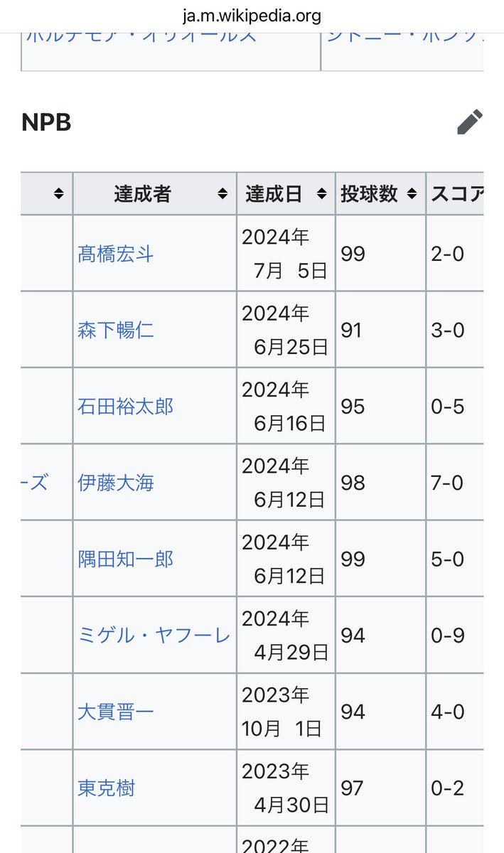The image size is (504, 853).
Task: Open the 髙橋宏斗 player page
Action: (x=115, y=254)
